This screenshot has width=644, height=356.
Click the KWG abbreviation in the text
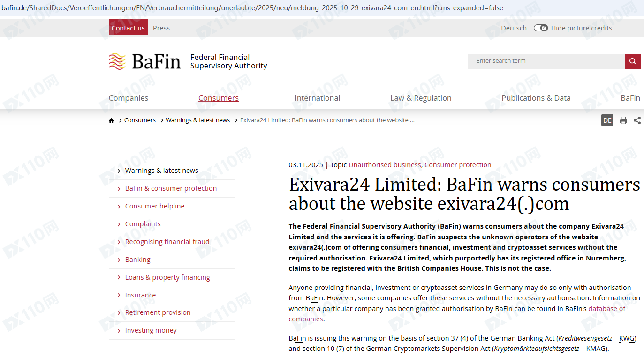click(627, 338)
